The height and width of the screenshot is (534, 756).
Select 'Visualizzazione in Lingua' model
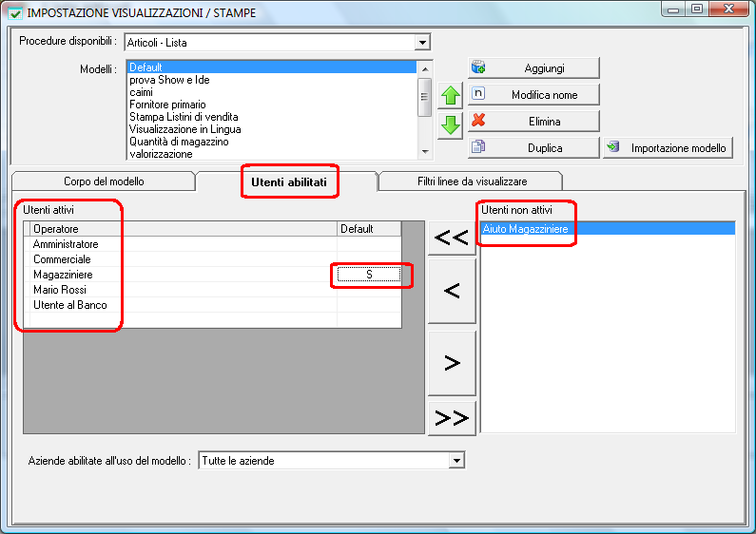coord(272,129)
